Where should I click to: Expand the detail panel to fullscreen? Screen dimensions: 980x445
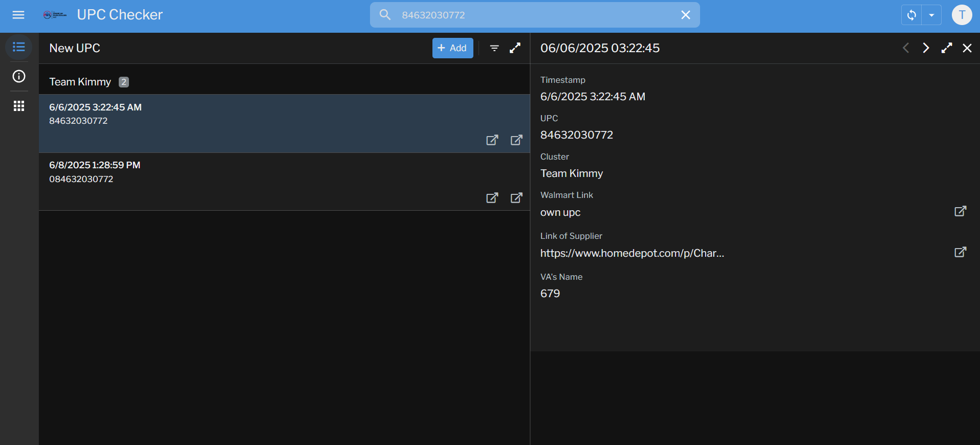pos(947,48)
